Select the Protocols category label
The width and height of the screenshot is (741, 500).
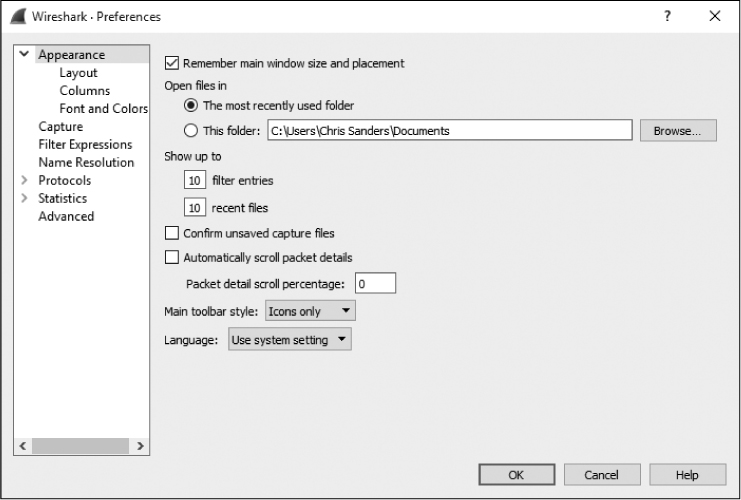tap(64, 181)
